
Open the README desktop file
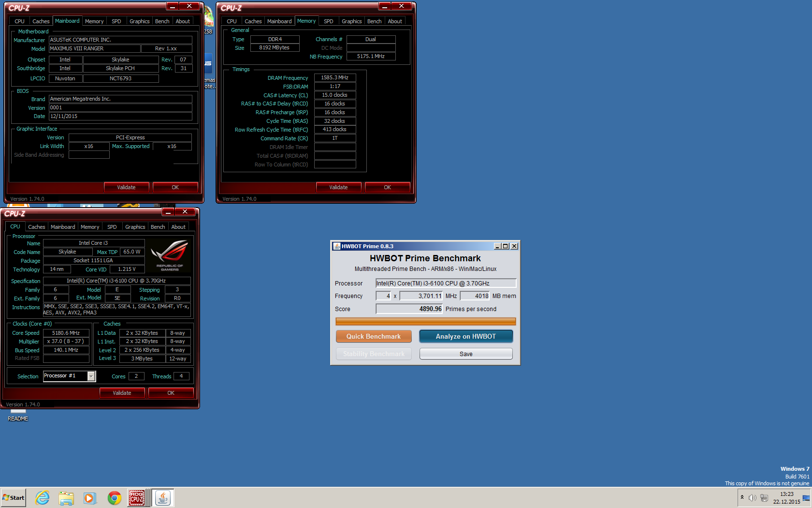pos(18,416)
